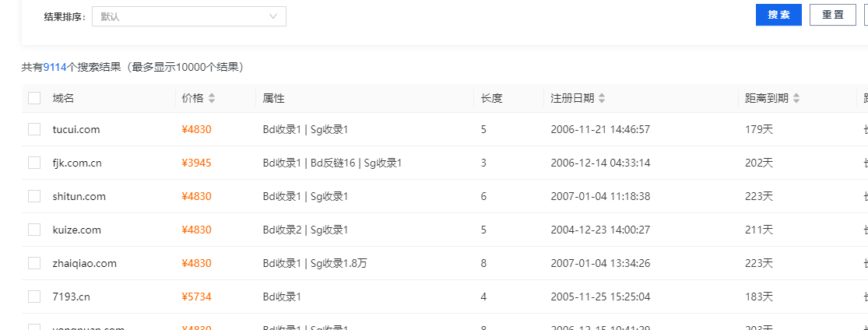Image resolution: width=868 pixels, height=330 pixels.
Task: Click price ¥5734 for 7193.cn
Action: tap(196, 297)
